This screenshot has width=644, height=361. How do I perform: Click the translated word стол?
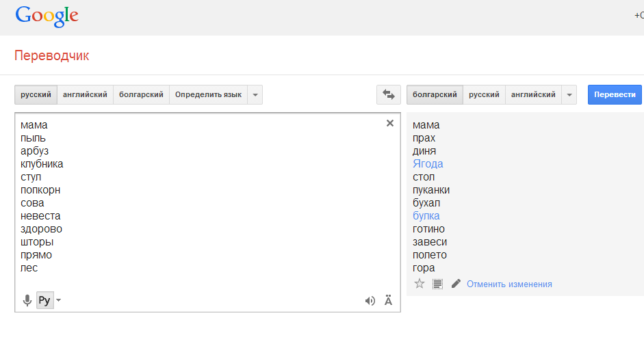[424, 177]
